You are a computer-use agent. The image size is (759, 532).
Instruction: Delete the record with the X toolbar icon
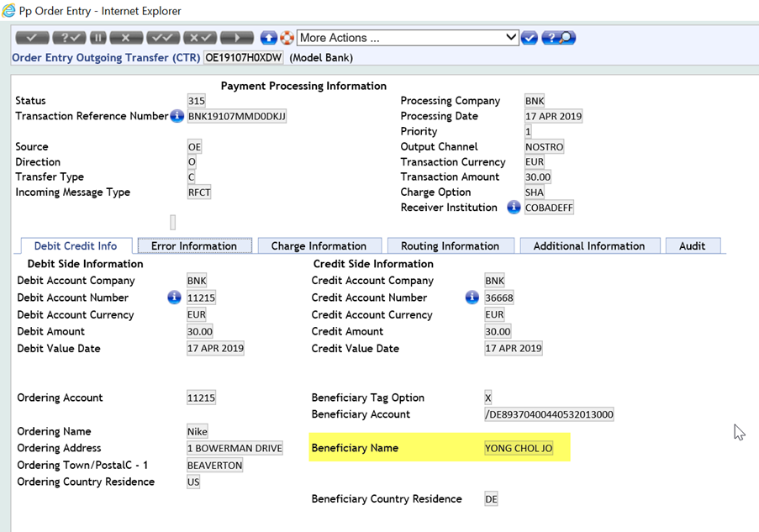[127, 37]
